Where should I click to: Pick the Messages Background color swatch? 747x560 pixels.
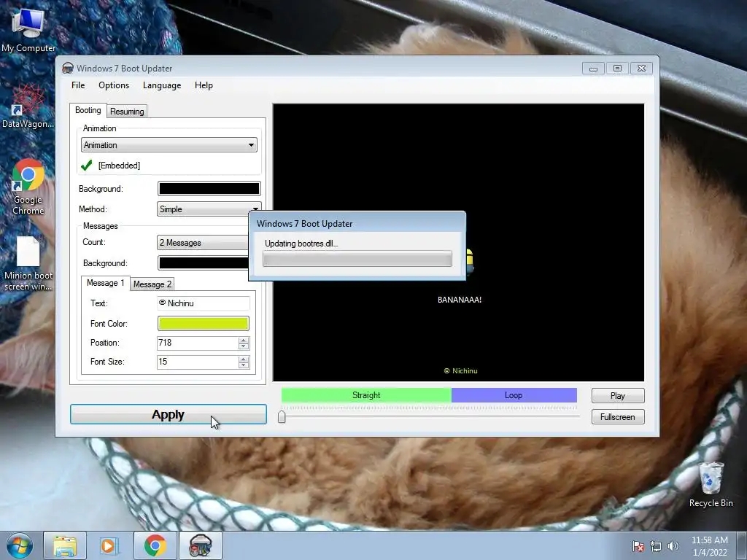pyautogui.click(x=204, y=262)
